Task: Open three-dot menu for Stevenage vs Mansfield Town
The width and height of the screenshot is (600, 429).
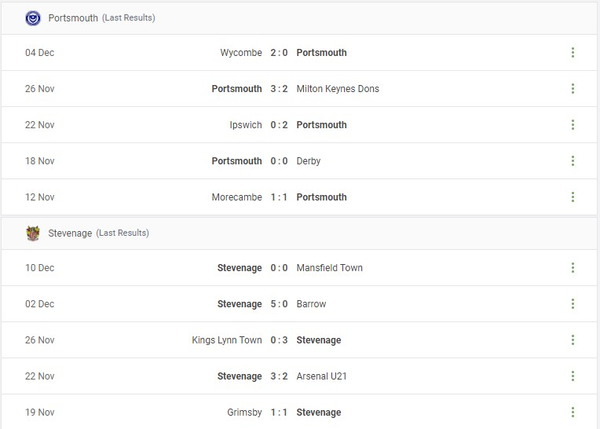Action: tap(573, 268)
